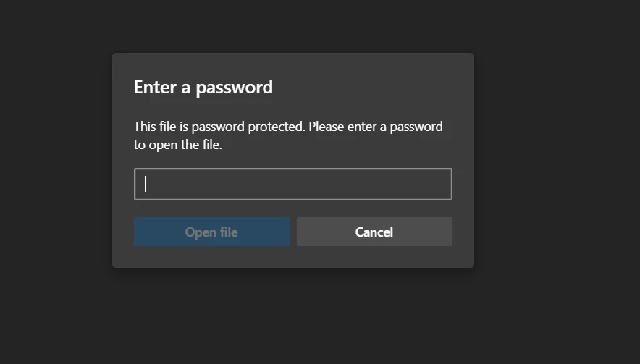Click the dark area below the dialog

coord(292,318)
